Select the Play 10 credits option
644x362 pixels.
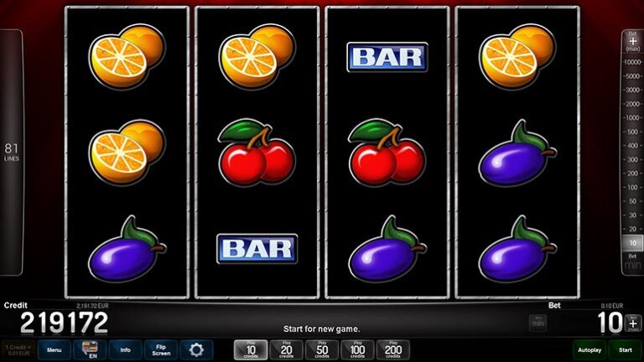(251, 349)
